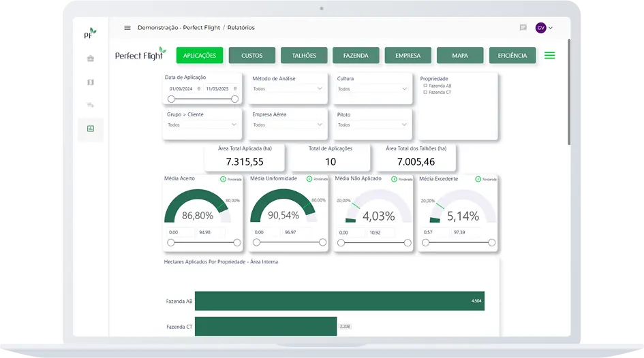Click the Hectares Aplicados Por Propriedade title
This screenshot has height=358, width=644.
click(x=221, y=261)
